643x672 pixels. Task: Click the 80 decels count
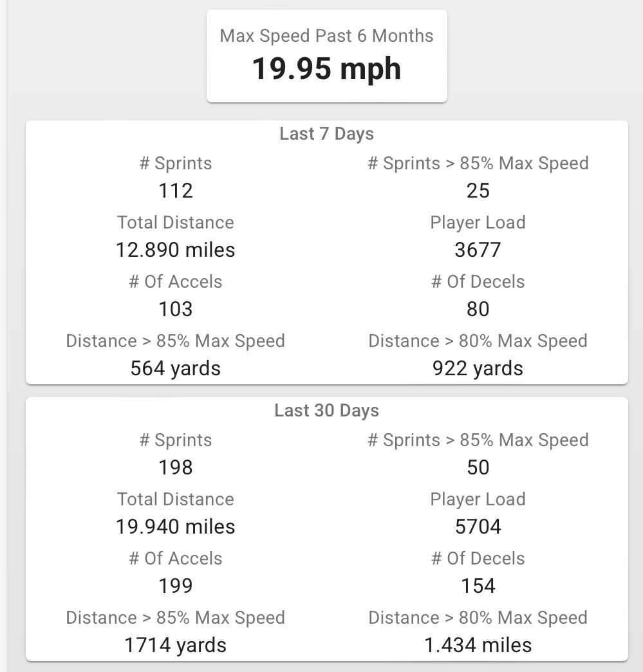coord(478,309)
